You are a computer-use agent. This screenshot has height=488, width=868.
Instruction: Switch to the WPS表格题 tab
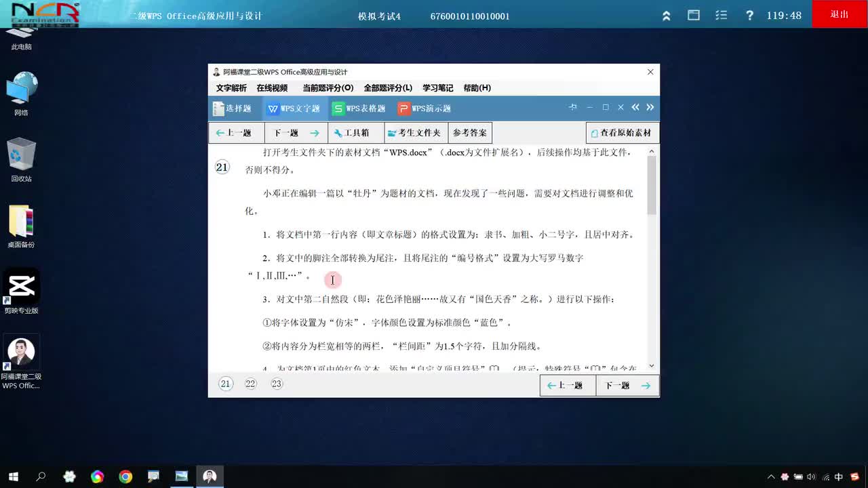tap(359, 108)
